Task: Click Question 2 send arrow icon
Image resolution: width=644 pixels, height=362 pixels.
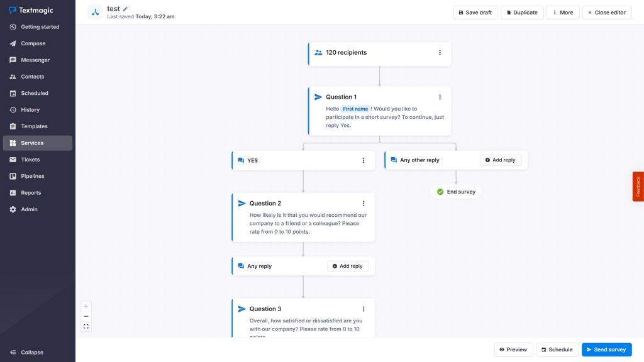Action: point(242,203)
